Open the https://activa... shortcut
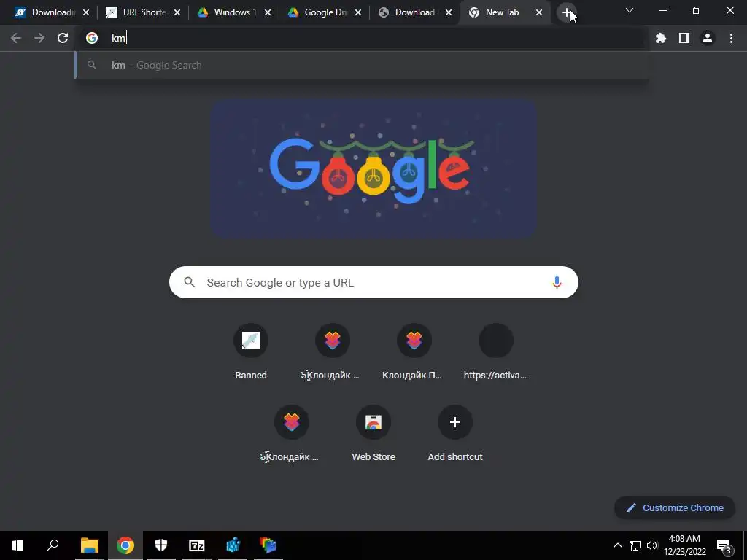 (x=495, y=351)
